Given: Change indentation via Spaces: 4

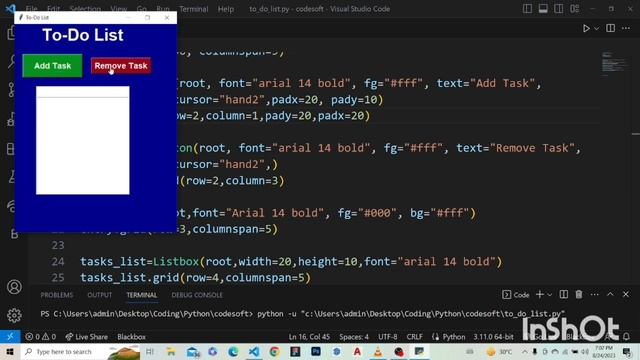Looking at the screenshot, I should click(354, 337).
